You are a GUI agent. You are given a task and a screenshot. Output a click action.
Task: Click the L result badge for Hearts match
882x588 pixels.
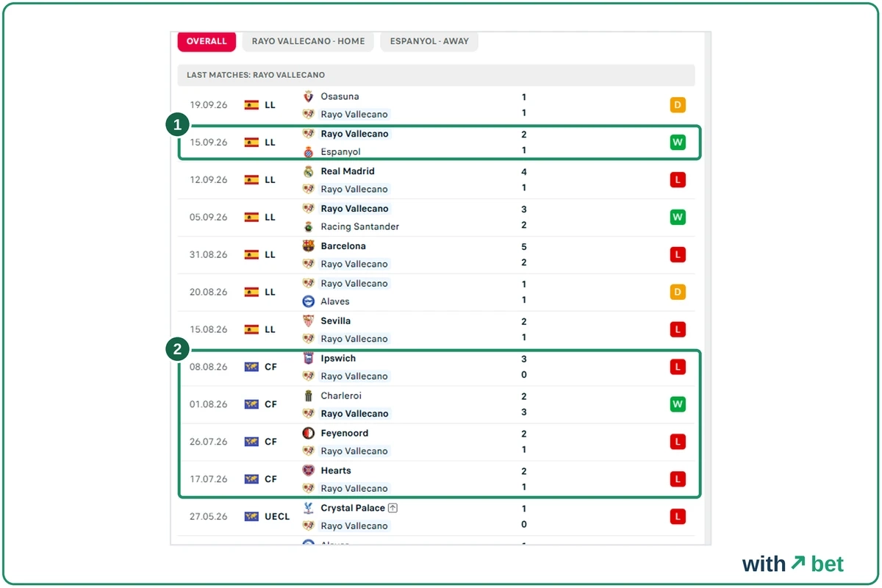pyautogui.click(x=678, y=479)
